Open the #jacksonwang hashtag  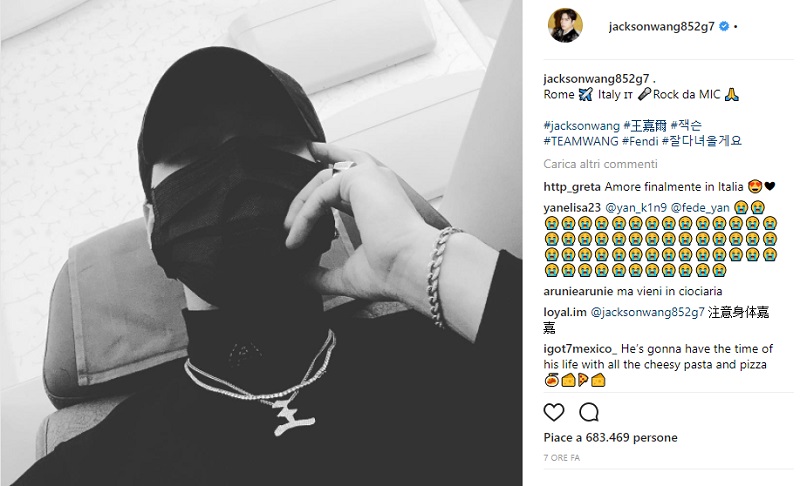click(x=582, y=125)
